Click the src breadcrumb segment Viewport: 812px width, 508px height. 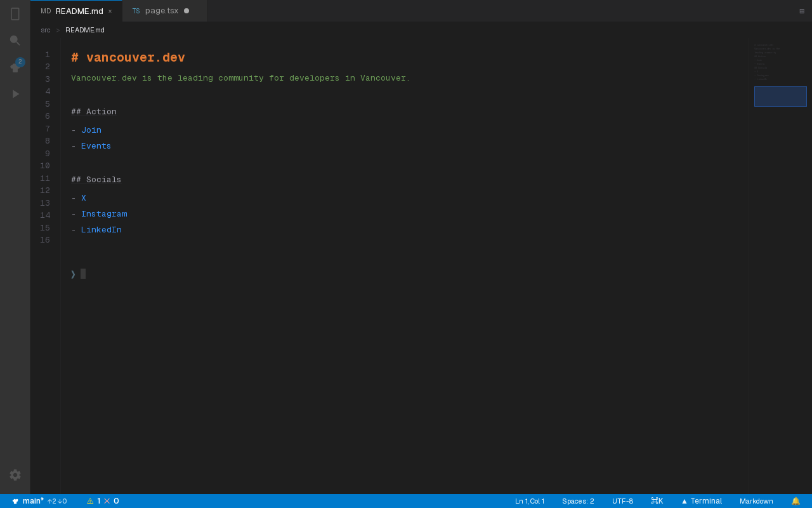click(x=46, y=30)
